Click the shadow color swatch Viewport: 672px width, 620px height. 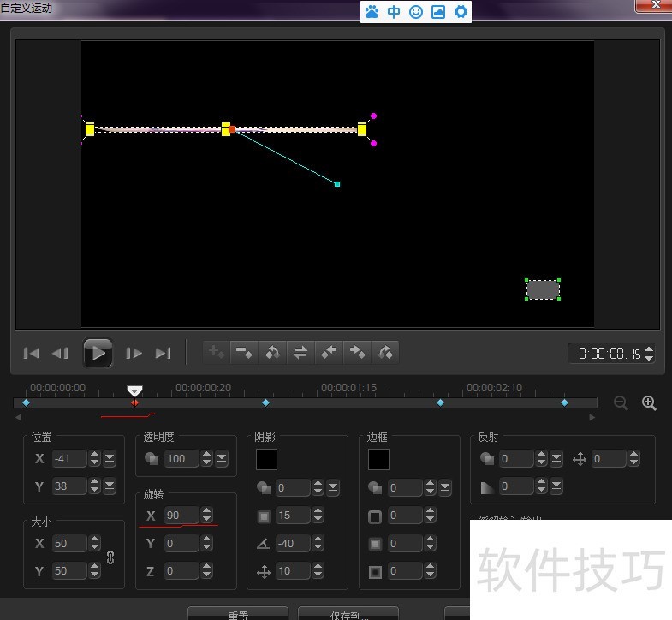click(x=266, y=459)
